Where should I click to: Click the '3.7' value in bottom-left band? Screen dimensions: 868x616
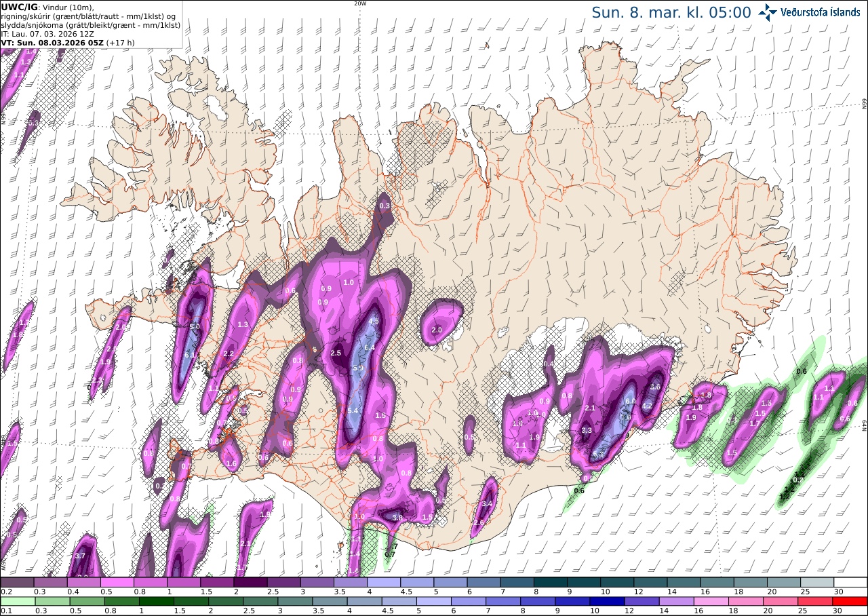tap(79, 556)
